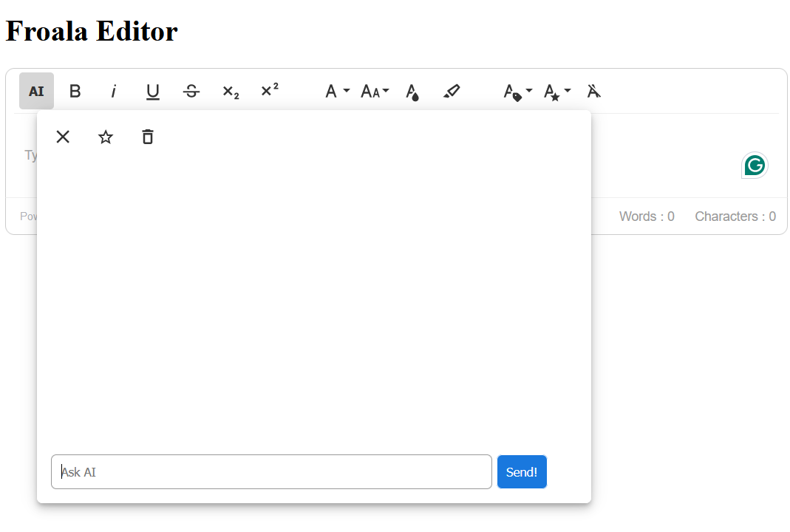The image size is (790, 532).
Task: Apply italic formatting
Action: [114, 90]
